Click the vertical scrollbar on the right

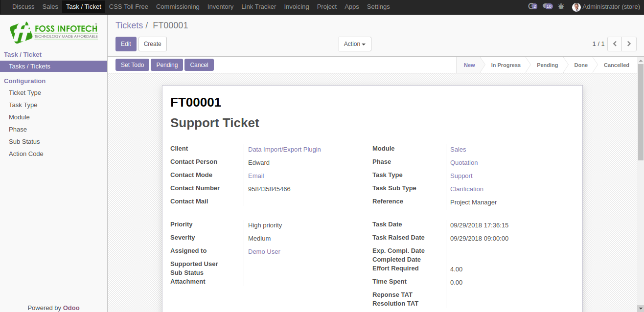641,111
